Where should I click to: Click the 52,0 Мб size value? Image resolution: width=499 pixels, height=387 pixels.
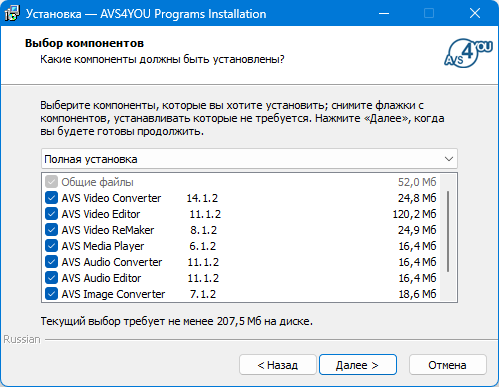click(x=417, y=182)
